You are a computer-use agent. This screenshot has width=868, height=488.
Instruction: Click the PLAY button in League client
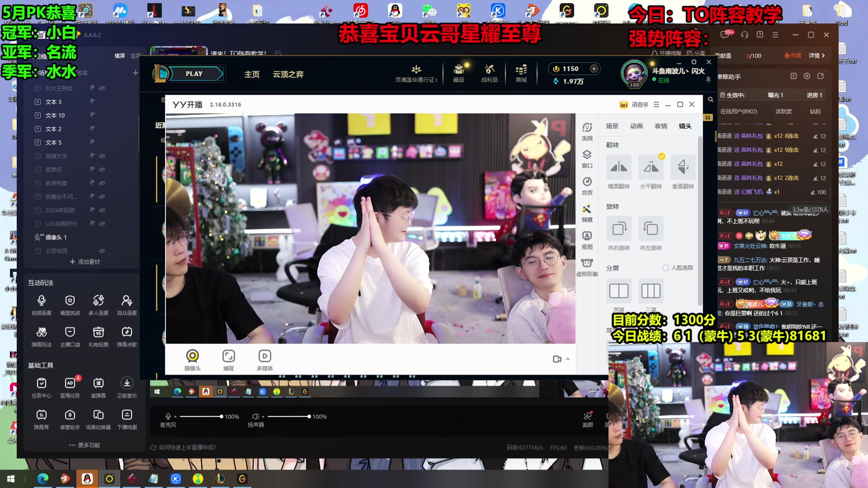(x=194, y=74)
